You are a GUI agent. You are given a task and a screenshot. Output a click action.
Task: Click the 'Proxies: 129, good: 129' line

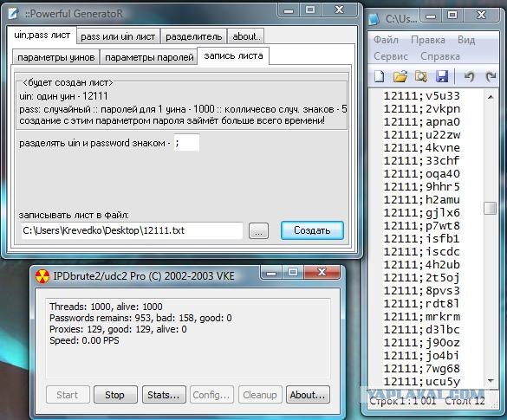118,329
